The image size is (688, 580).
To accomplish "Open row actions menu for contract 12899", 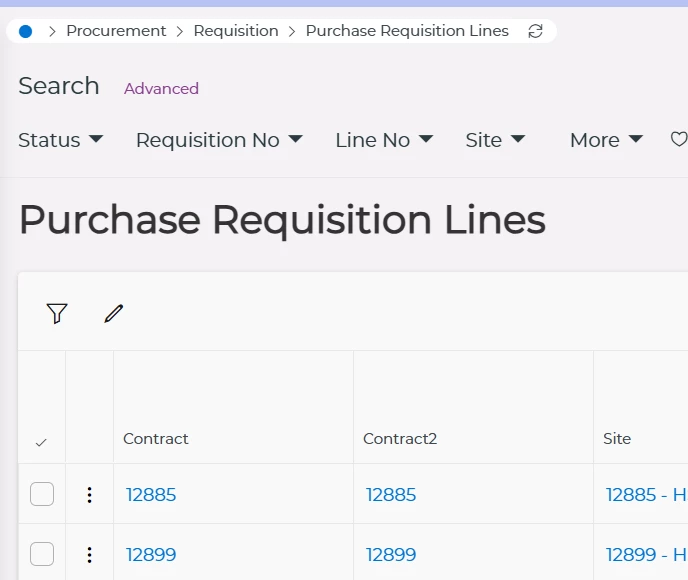I will click(x=89, y=554).
